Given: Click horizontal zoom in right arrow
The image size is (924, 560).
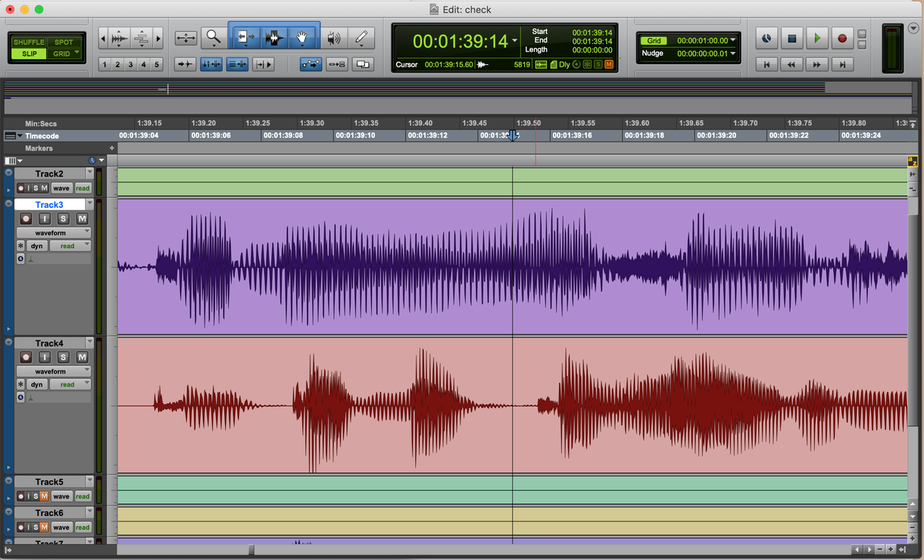Looking at the screenshot, I should 158,38.
